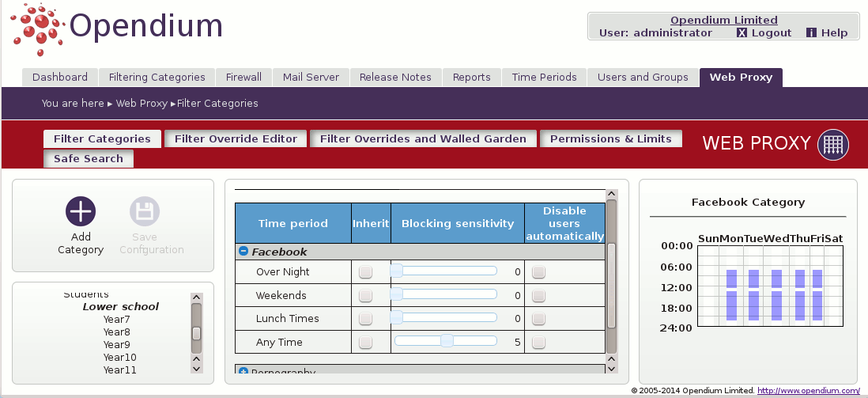The image size is (868, 398).
Task: Select the Year11 group
Action: point(119,370)
